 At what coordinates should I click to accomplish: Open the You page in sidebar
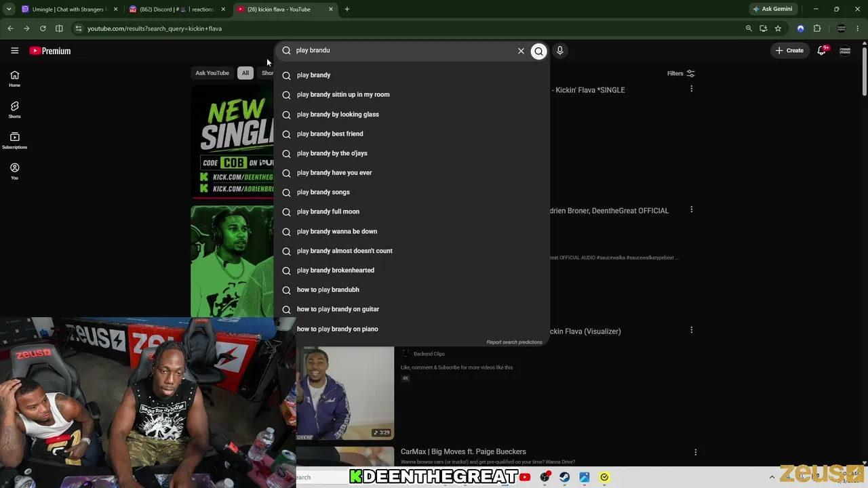(x=14, y=171)
